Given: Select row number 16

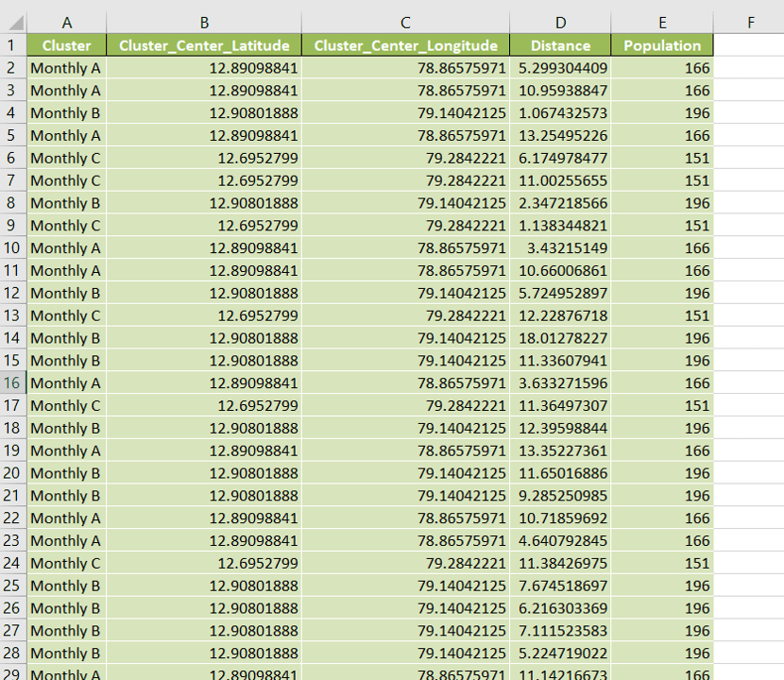Looking at the screenshot, I should click(13, 382).
